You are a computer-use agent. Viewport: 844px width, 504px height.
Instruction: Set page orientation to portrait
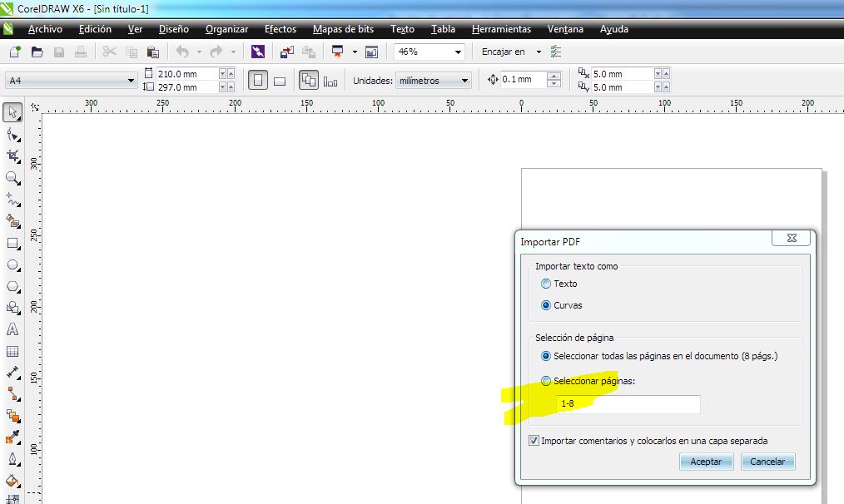(x=258, y=81)
